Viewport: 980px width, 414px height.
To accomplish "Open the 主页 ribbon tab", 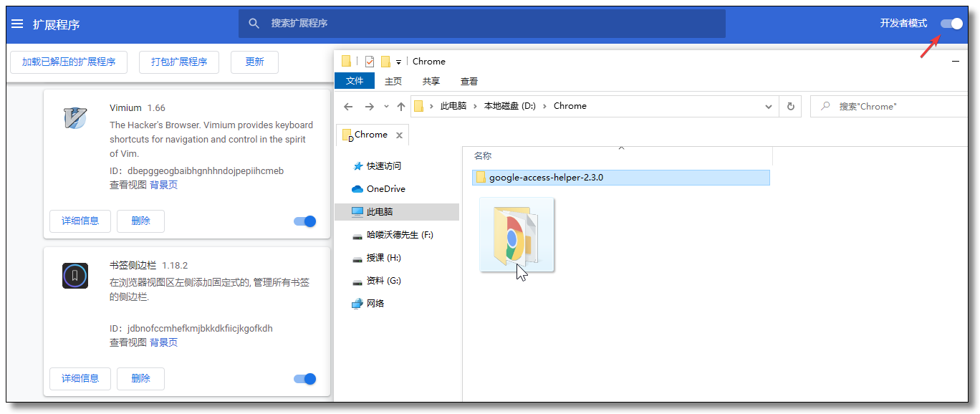I will 393,82.
